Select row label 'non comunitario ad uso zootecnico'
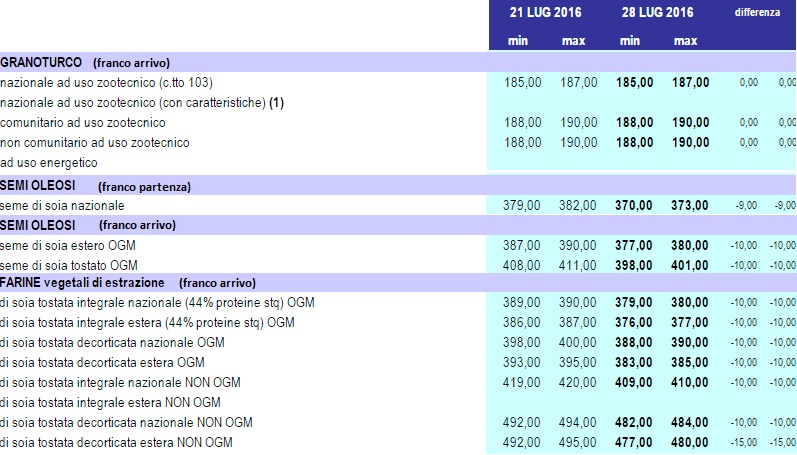Screen dimensions: 797x455 pyautogui.click(x=95, y=142)
